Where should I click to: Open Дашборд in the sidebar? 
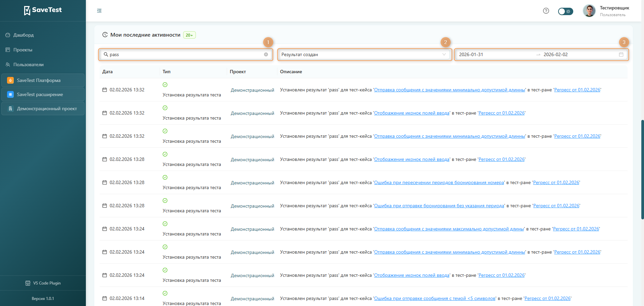tap(23, 35)
